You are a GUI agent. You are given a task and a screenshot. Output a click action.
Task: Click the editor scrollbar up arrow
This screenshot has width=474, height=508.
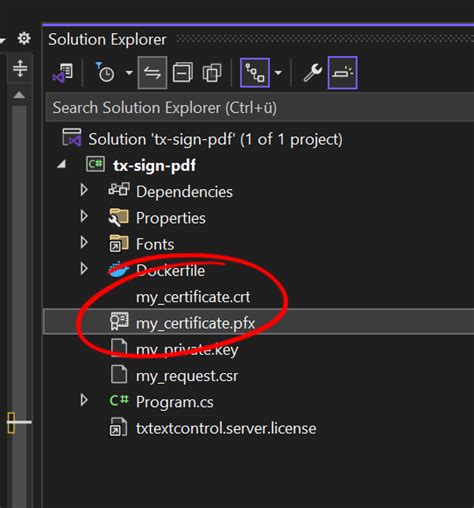coord(19,95)
